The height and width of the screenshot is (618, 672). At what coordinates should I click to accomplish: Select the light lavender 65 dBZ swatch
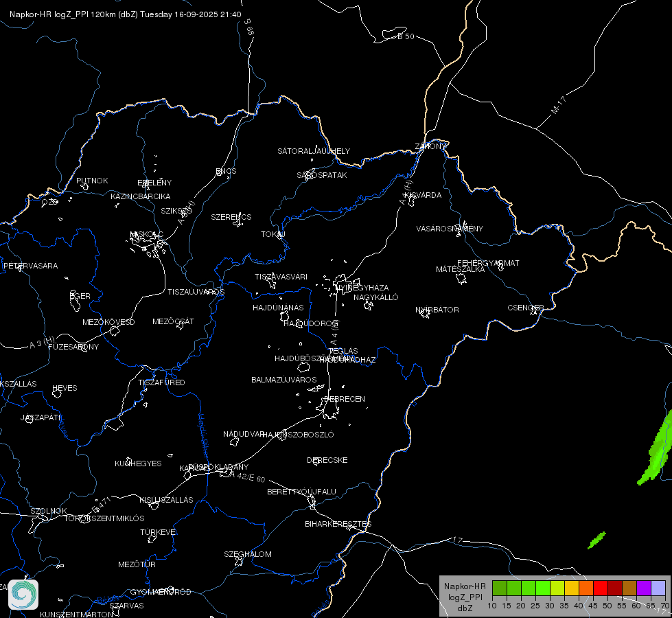tap(658, 588)
